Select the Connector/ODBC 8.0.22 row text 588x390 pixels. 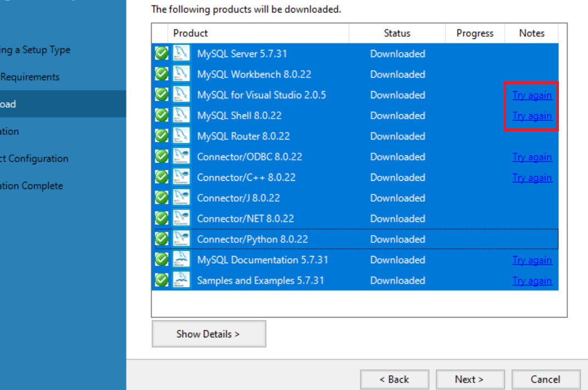pyautogui.click(x=249, y=157)
